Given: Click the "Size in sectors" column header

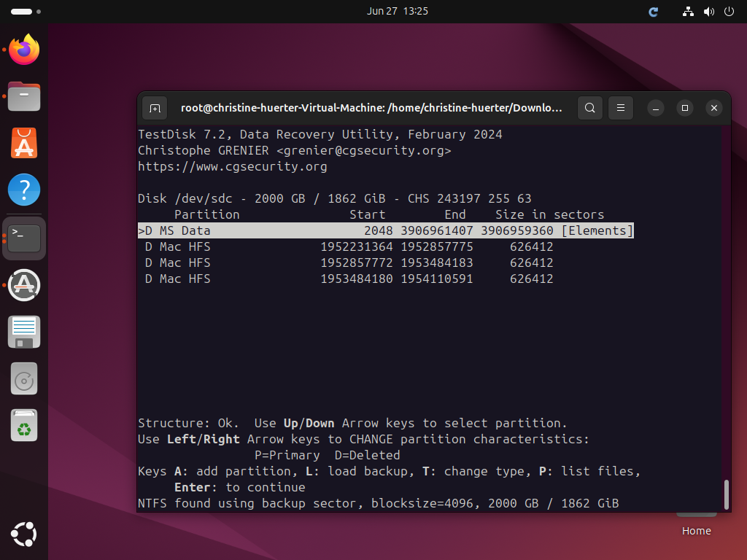Looking at the screenshot, I should tap(550, 215).
